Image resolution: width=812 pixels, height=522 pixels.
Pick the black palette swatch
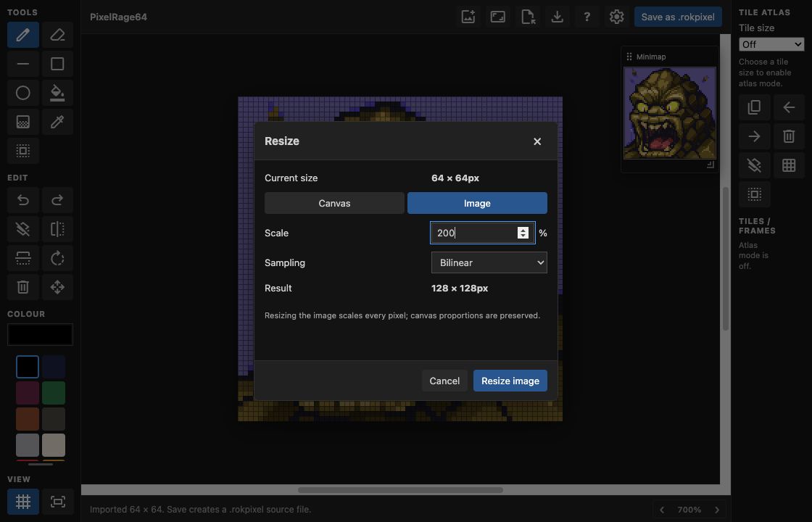coord(28,367)
